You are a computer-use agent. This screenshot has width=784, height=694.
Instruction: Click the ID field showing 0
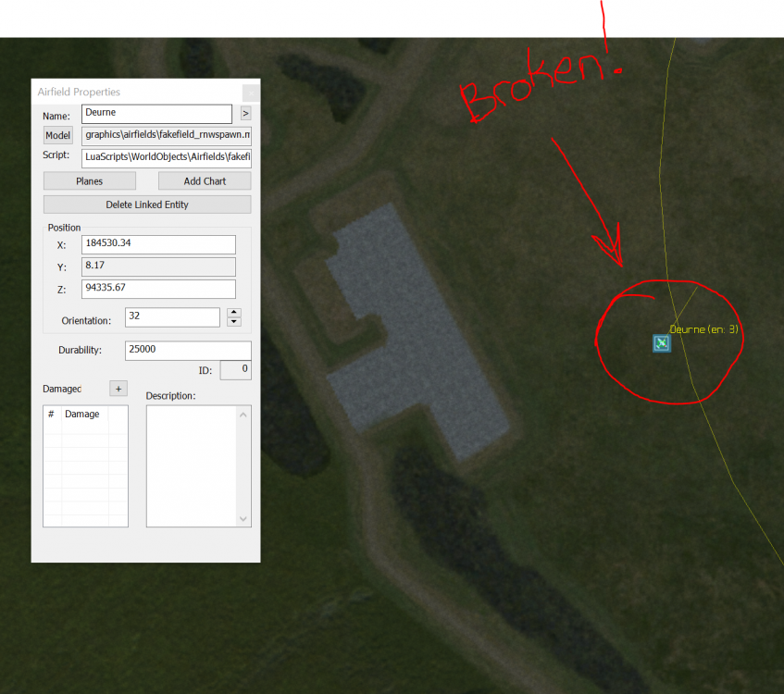pyautogui.click(x=235, y=370)
